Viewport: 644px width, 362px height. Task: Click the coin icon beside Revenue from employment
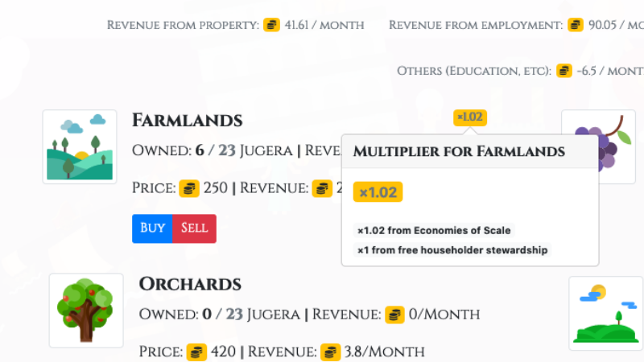[x=576, y=25]
